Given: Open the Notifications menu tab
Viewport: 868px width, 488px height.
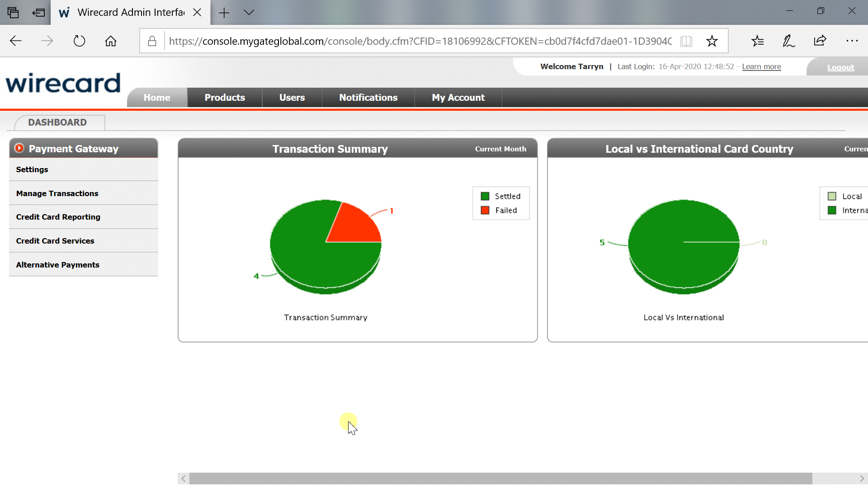Looking at the screenshot, I should (368, 98).
